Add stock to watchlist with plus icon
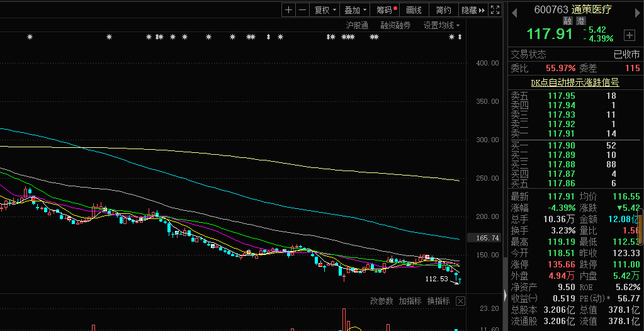Viewport: 644px width, 331px height. pos(630,35)
